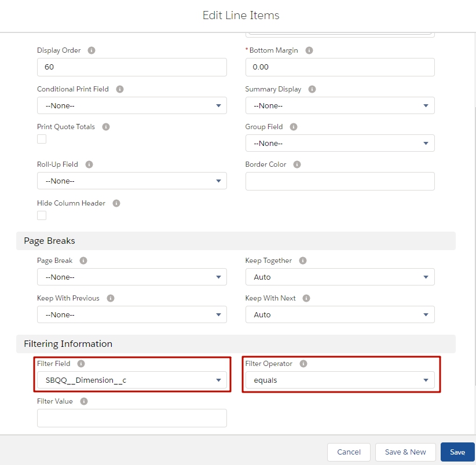This screenshot has height=465, width=476.
Task: Click the Filtering Information section header
Action: click(x=236, y=344)
